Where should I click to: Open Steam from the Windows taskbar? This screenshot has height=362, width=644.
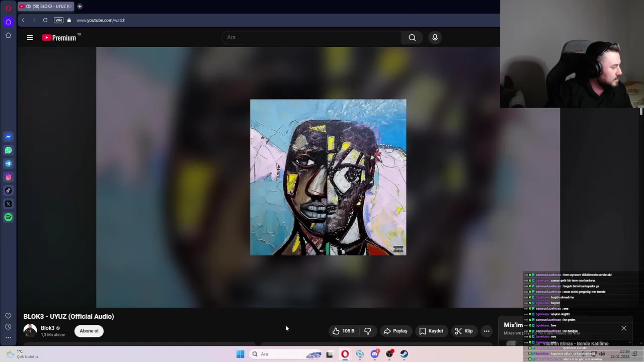[404, 354]
